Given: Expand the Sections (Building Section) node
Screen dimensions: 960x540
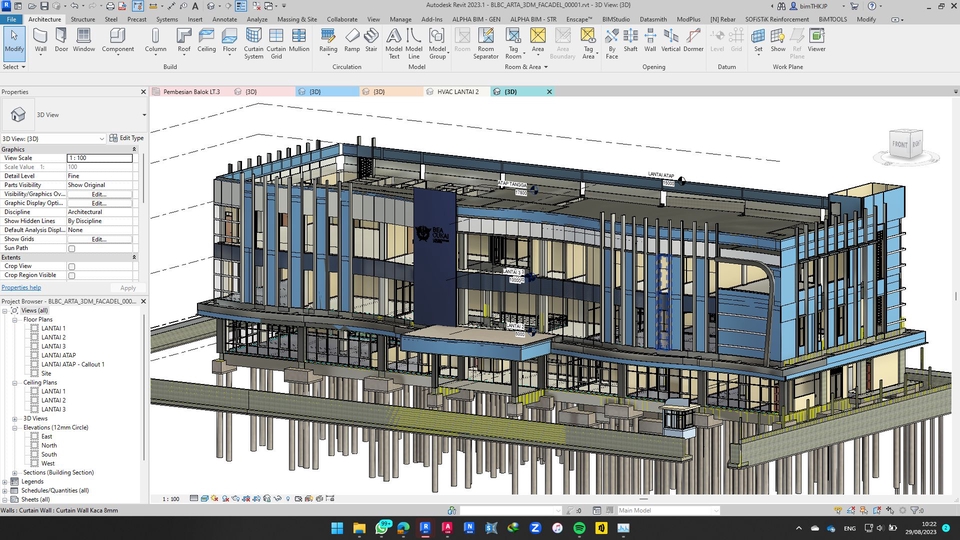Looking at the screenshot, I should pos(15,473).
